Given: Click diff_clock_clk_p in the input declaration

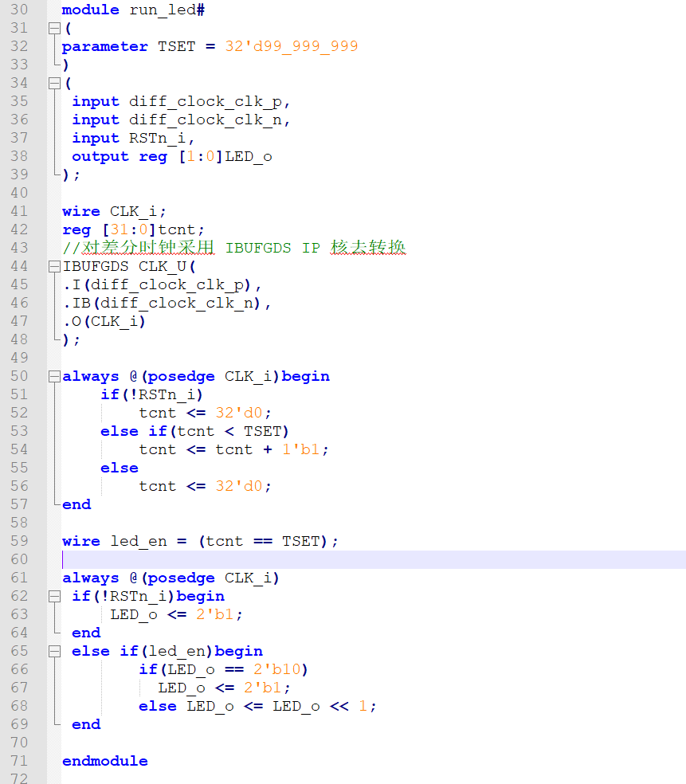Looking at the screenshot, I should coord(210,101).
